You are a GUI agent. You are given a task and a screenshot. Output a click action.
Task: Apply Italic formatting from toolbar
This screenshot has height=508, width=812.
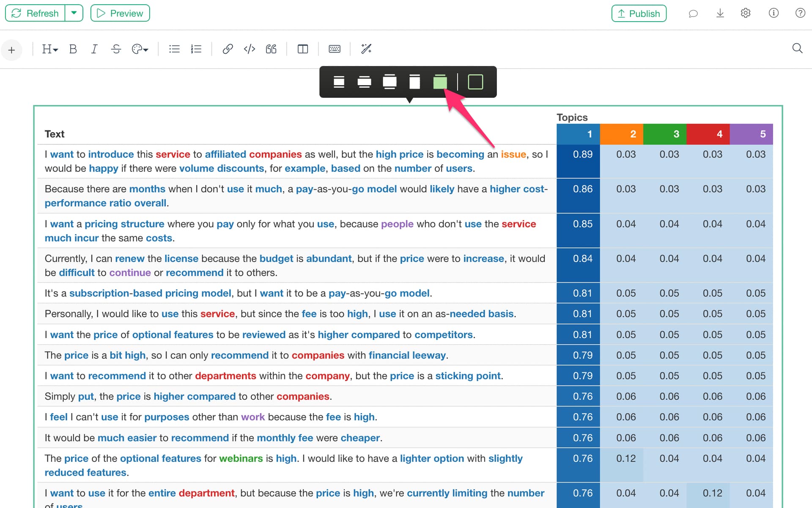(x=94, y=49)
